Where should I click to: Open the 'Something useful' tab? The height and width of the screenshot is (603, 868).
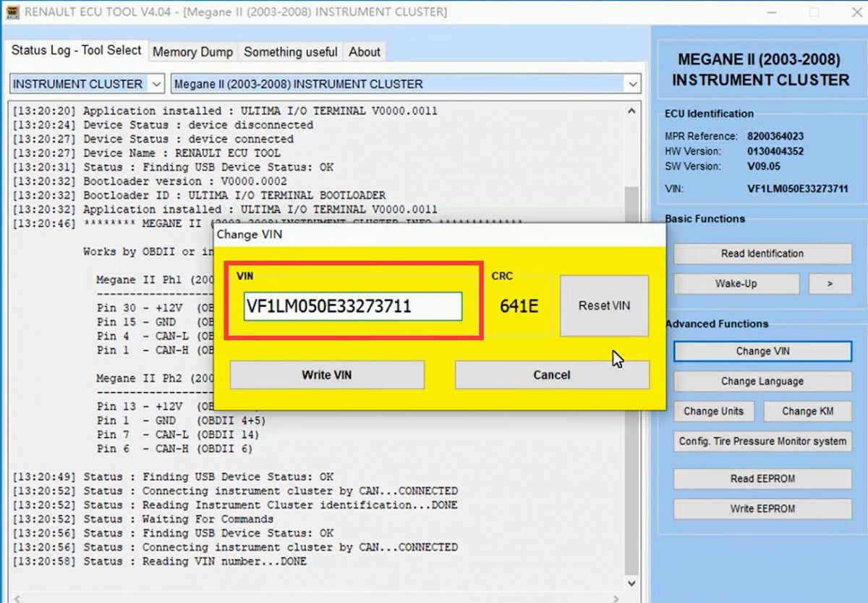[x=291, y=51]
